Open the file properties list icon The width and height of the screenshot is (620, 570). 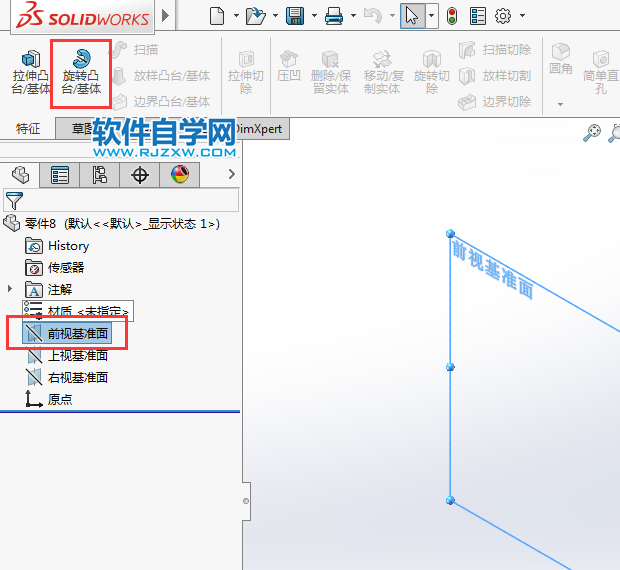478,16
